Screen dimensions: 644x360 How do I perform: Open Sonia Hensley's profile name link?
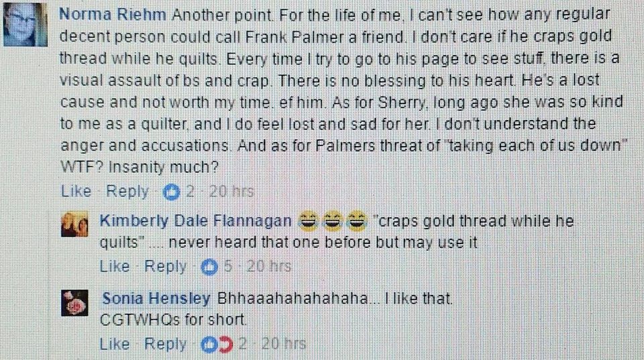(156, 299)
